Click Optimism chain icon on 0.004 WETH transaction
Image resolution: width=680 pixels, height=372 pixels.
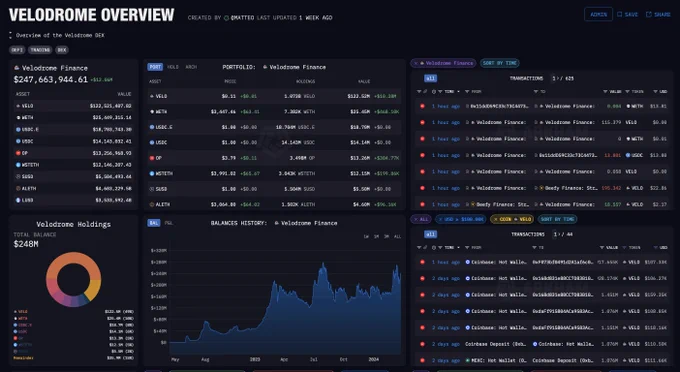click(422, 106)
